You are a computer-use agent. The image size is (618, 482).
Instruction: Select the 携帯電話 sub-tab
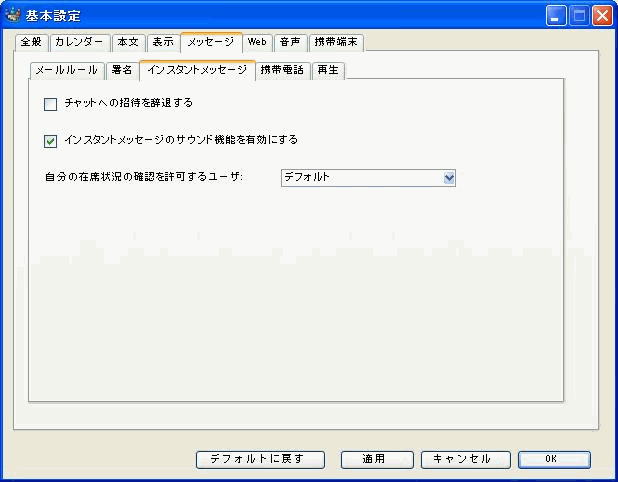pyautogui.click(x=282, y=71)
